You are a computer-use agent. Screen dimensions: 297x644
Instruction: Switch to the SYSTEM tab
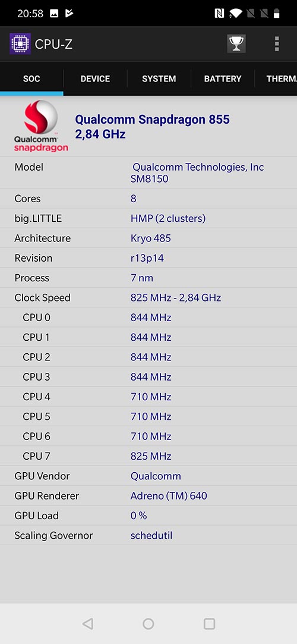click(159, 79)
